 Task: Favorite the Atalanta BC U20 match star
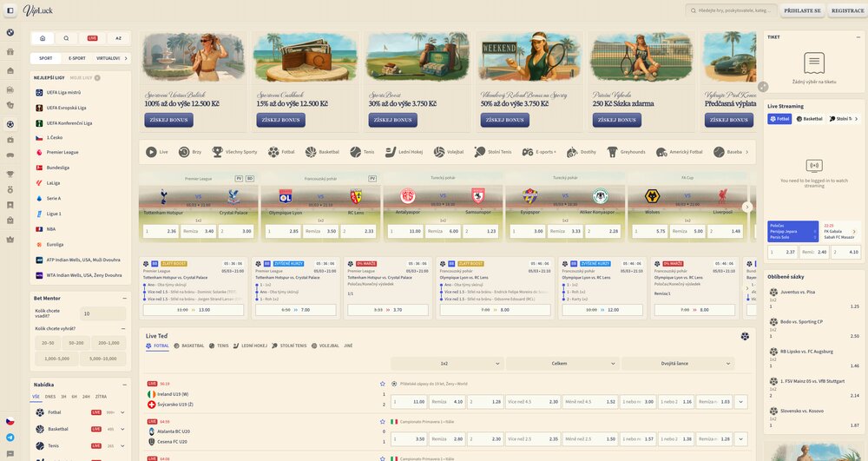click(382, 422)
